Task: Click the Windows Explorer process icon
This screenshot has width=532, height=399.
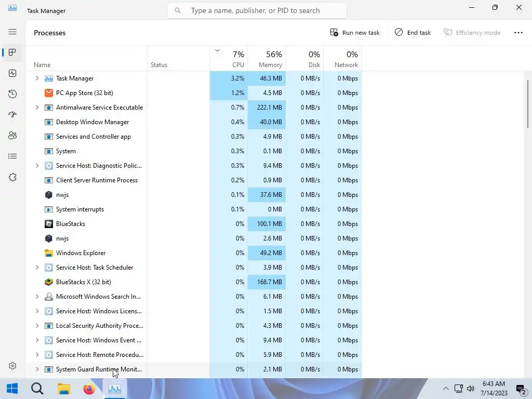Action: 49,253
